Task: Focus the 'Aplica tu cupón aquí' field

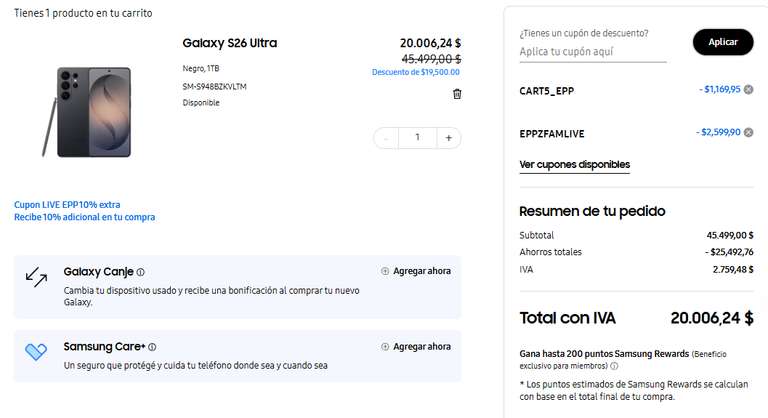Action: tap(593, 51)
